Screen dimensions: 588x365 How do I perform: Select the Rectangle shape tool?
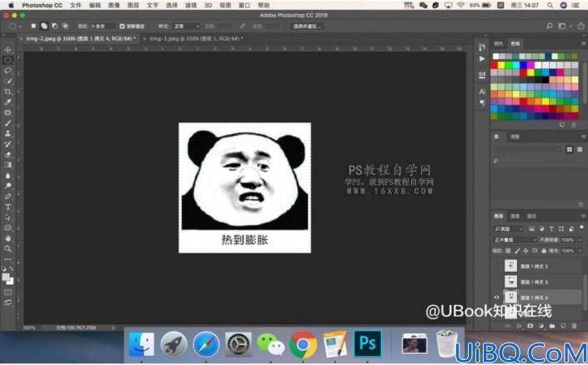pos(8,227)
